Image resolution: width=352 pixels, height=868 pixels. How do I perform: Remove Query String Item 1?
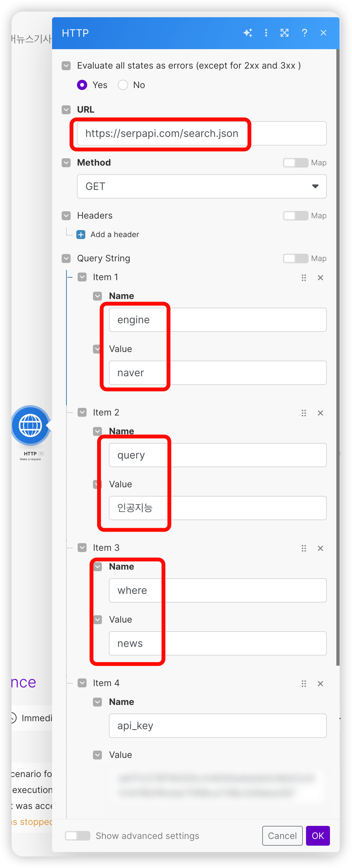[x=320, y=278]
